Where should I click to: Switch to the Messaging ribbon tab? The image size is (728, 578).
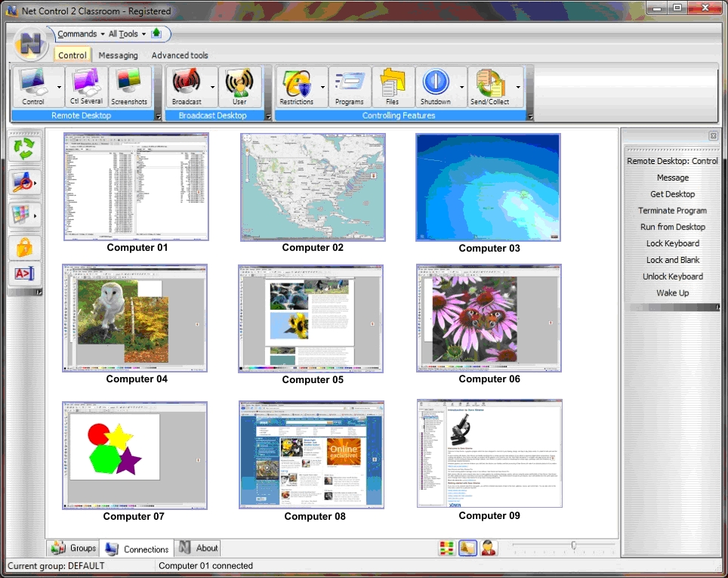118,55
